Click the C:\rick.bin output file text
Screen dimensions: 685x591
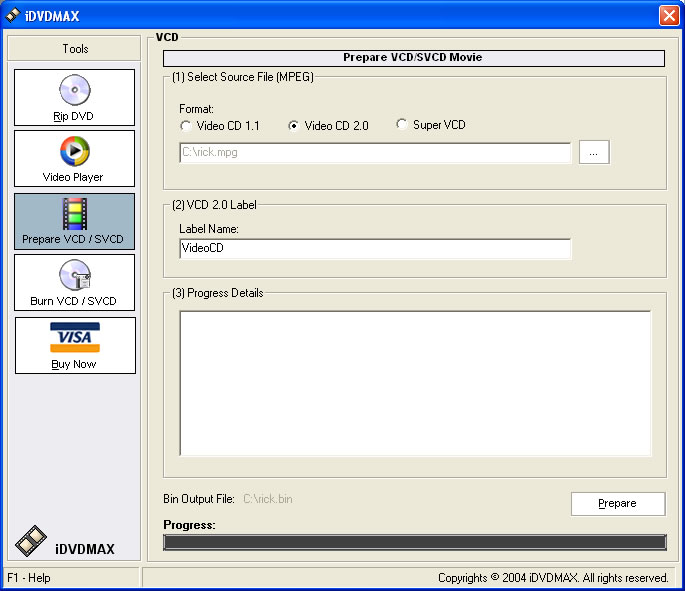click(268, 499)
